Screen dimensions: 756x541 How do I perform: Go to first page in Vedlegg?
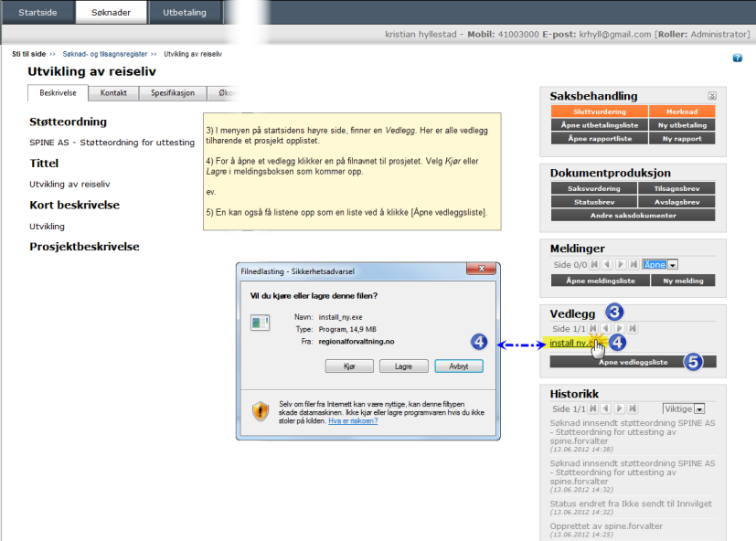[593, 328]
